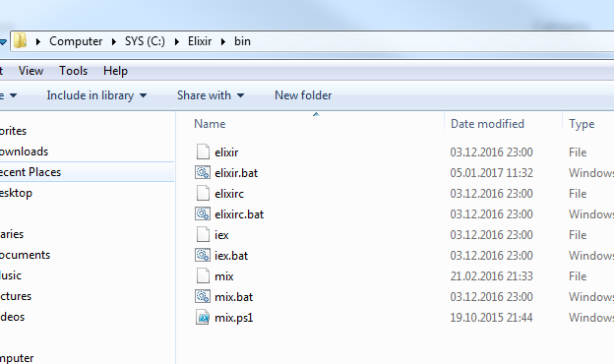This screenshot has width=614, height=364.
Task: Click the folder icon in address bar
Action: pyautogui.click(x=20, y=40)
